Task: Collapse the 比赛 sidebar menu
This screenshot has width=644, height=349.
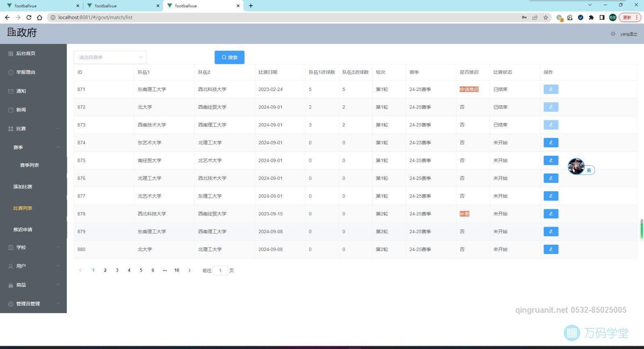Action: [58, 128]
